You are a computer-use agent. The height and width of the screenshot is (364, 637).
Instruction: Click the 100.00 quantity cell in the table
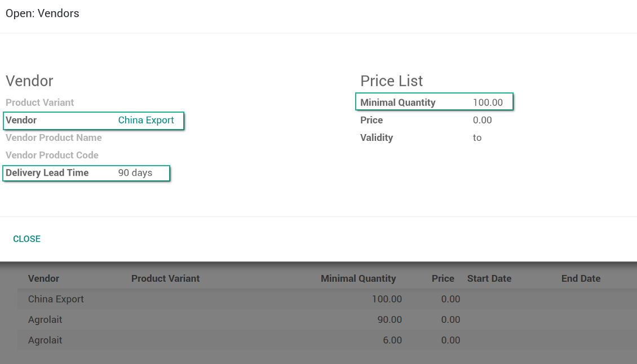coord(387,299)
